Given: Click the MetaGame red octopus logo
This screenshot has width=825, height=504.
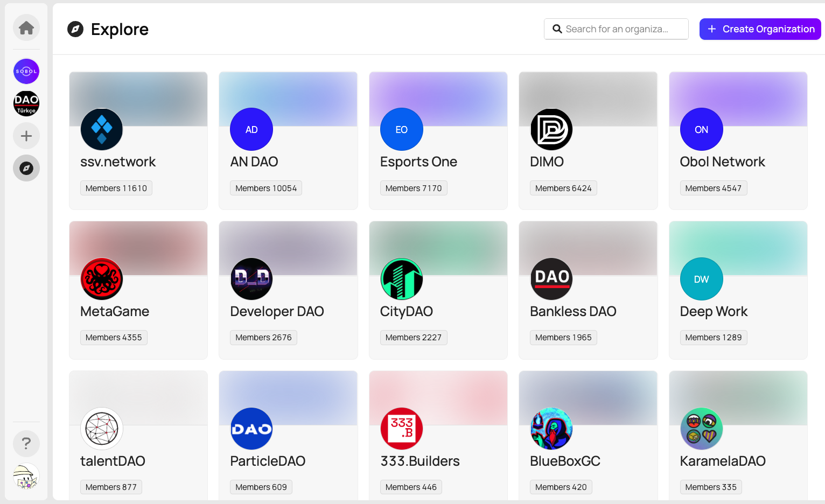Looking at the screenshot, I should [x=102, y=279].
